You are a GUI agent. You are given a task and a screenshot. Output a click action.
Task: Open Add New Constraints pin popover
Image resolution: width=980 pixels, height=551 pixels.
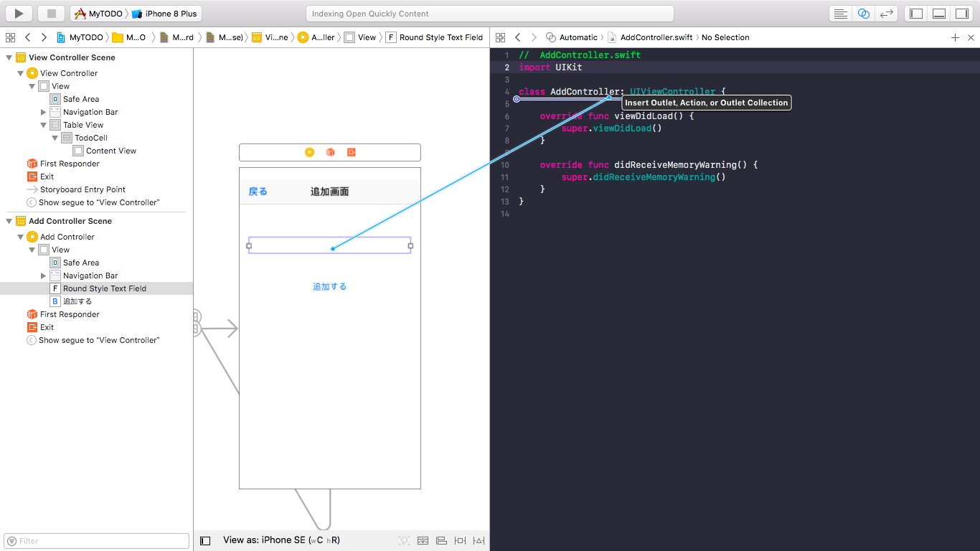(x=460, y=540)
